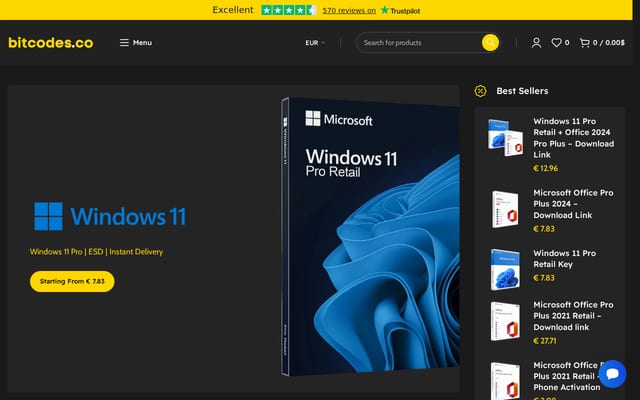Click Windows 11 Pro | ESD | Instant Delivery text
The image size is (640, 400).
96,252
